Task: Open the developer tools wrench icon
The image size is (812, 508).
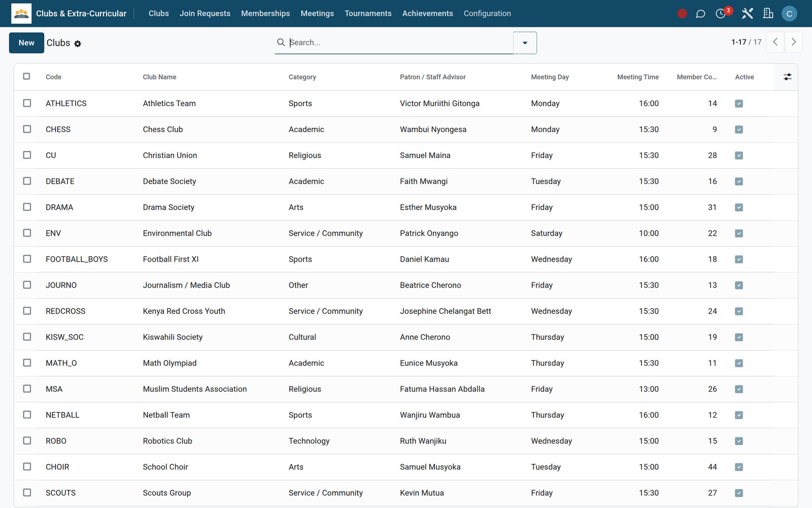Action: (747, 14)
